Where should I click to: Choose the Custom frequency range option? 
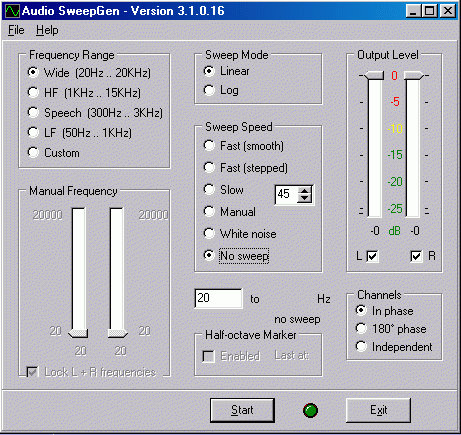(54, 153)
